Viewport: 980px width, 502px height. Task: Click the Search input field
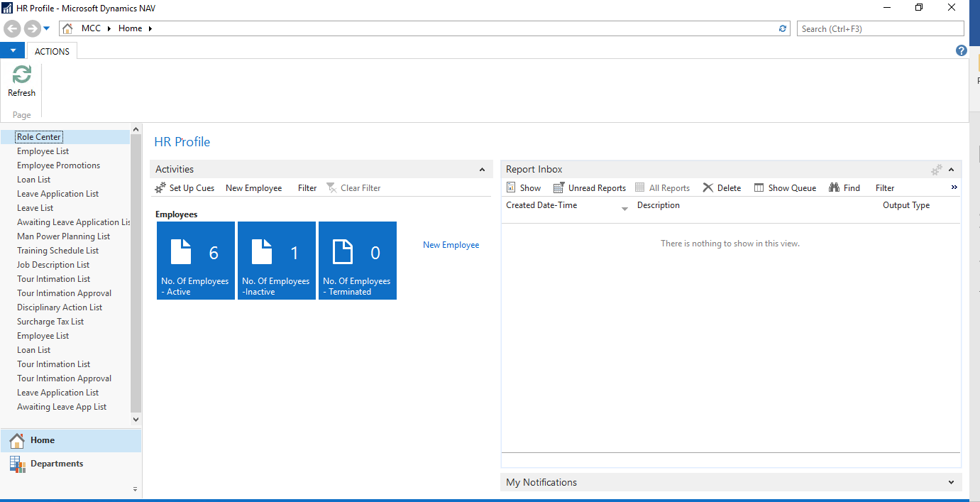coord(880,28)
